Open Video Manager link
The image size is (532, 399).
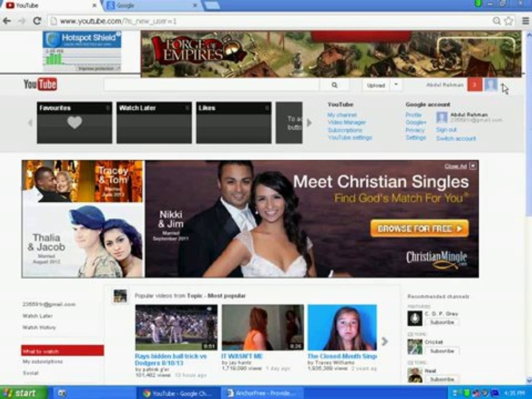347,122
